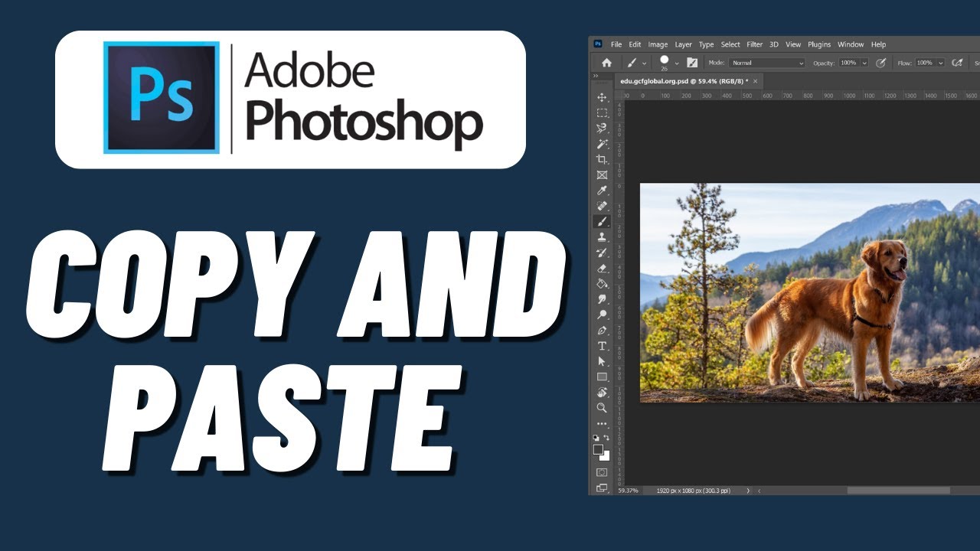Open the File menu

tap(616, 44)
